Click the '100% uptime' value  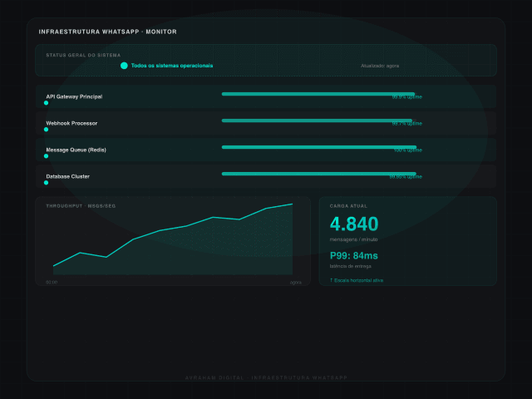[408, 150]
